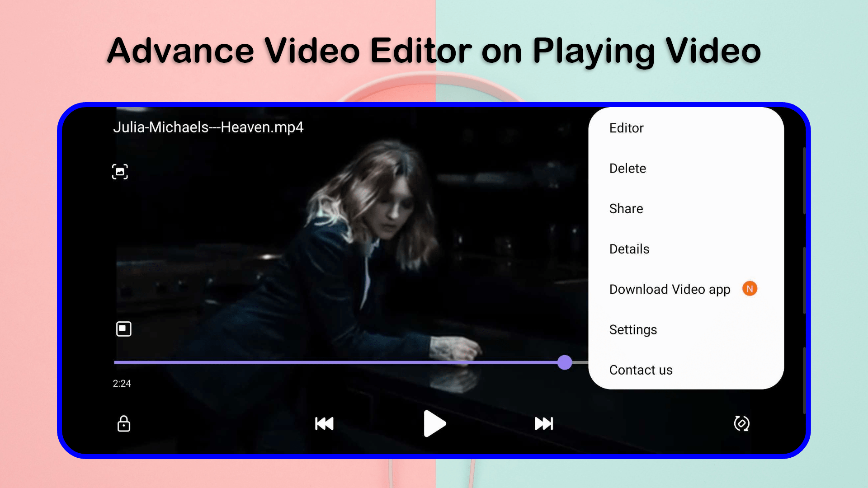Open Details for the video
868x488 pixels.
tap(686, 249)
